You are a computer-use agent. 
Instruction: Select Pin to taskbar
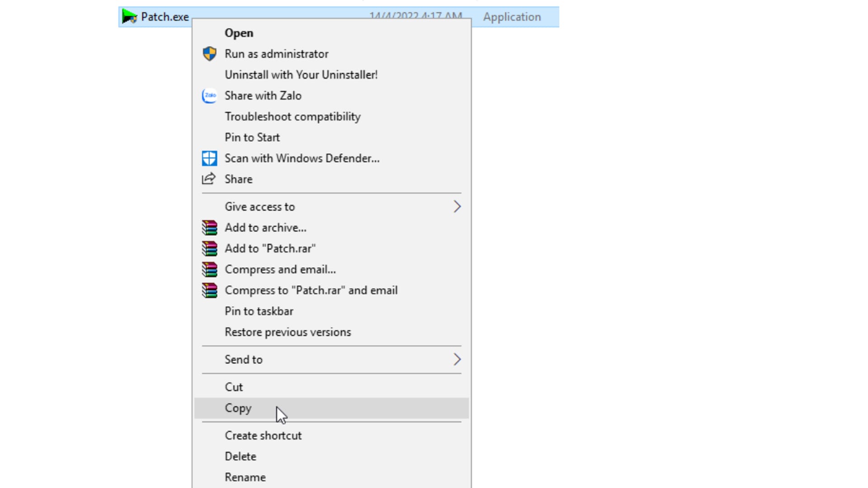259,311
